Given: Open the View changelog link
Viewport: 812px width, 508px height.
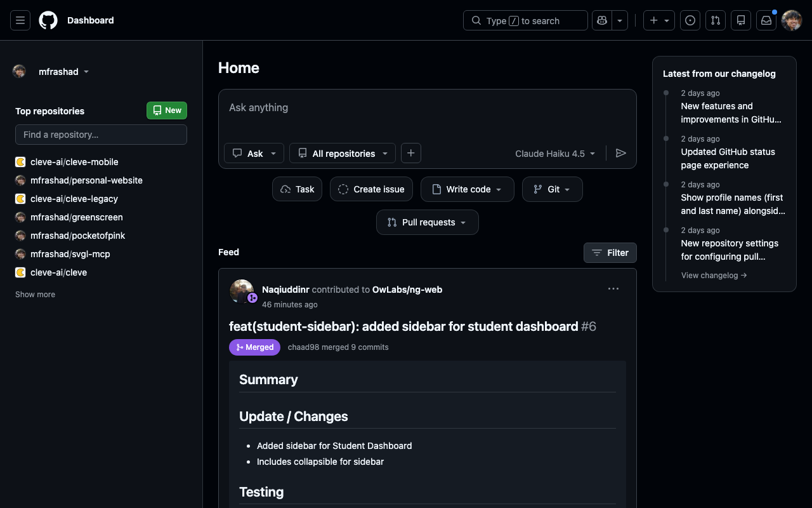Looking at the screenshot, I should 713,275.
